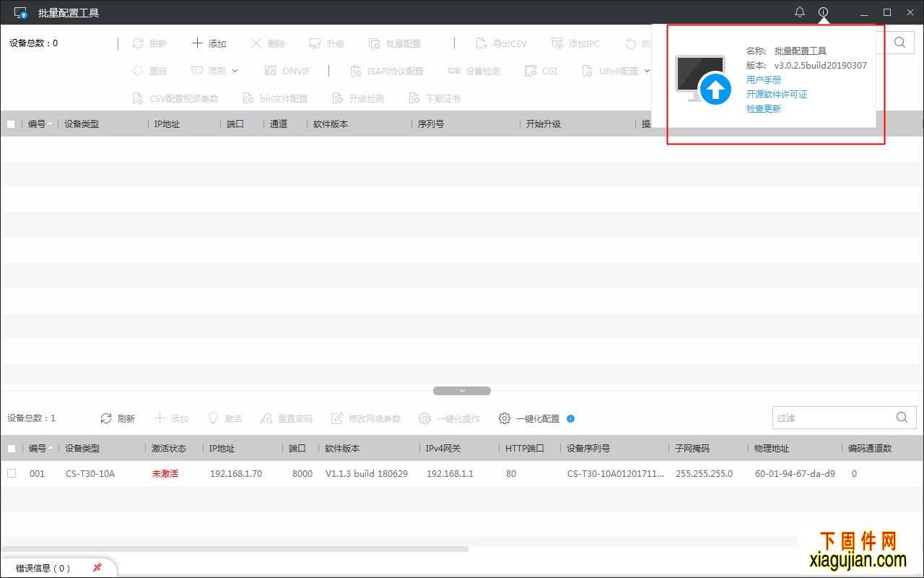Click 添加IPC icon
This screenshot has width=924, height=578.
coord(557,43)
